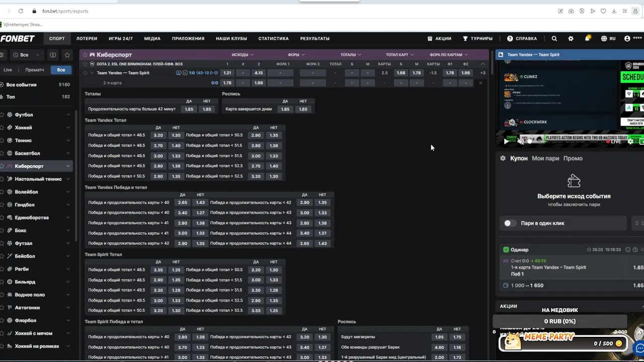
Task: Reload the browser page
Action: click(21, 11)
